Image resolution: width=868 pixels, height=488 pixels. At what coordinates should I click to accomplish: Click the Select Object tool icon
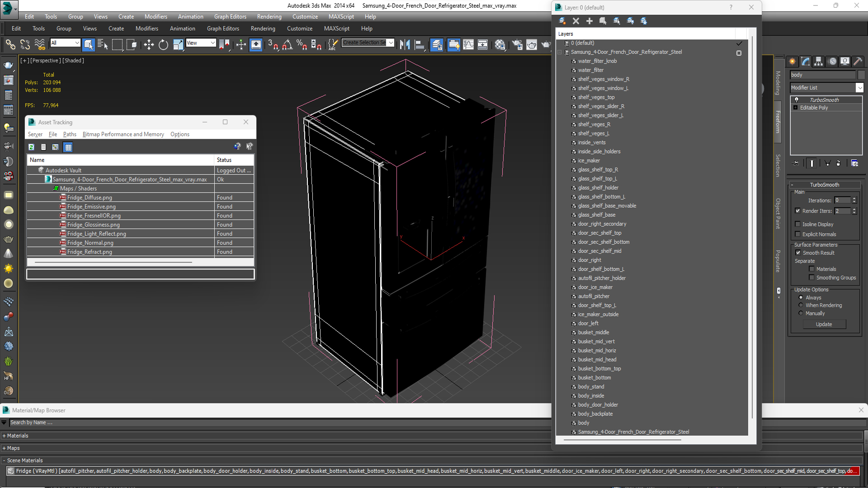89,43
